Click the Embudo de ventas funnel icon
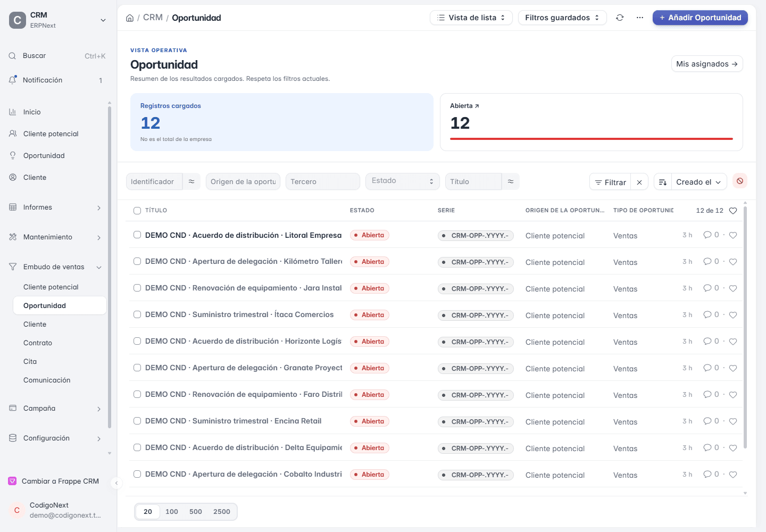This screenshot has width=766, height=532. click(x=13, y=267)
